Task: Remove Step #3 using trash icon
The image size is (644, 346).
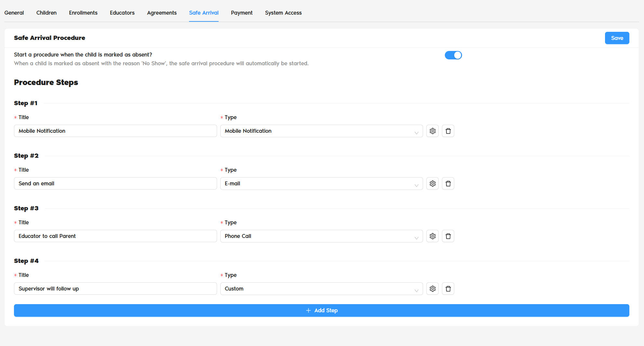Action: (x=448, y=236)
